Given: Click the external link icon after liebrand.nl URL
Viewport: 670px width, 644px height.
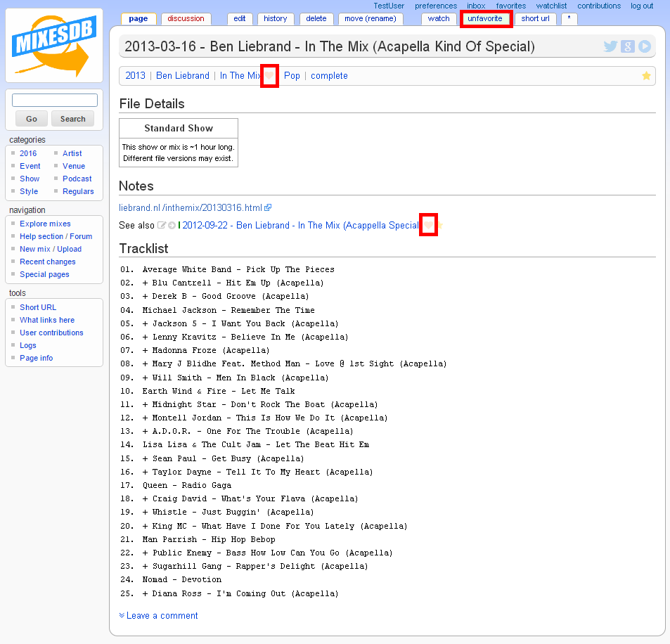Looking at the screenshot, I should (268, 207).
